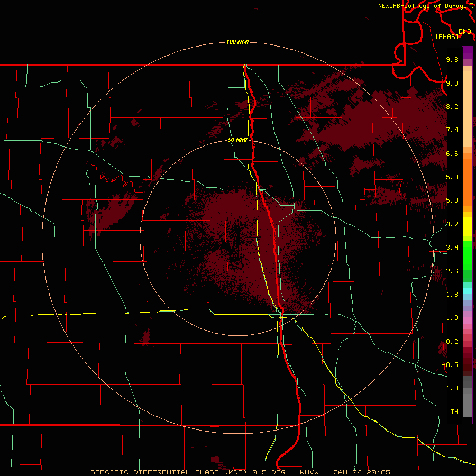Click the 1.8 scale value
Image resolution: width=476 pixels, height=476 pixels.
[x=452, y=295]
